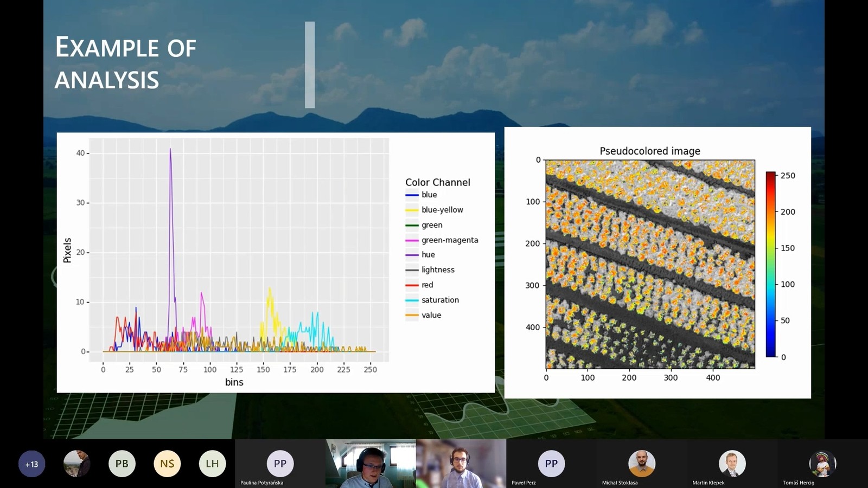Screen dimensions: 868x488
Task: Click the Pseudocolored image plot title
Action: pos(650,151)
